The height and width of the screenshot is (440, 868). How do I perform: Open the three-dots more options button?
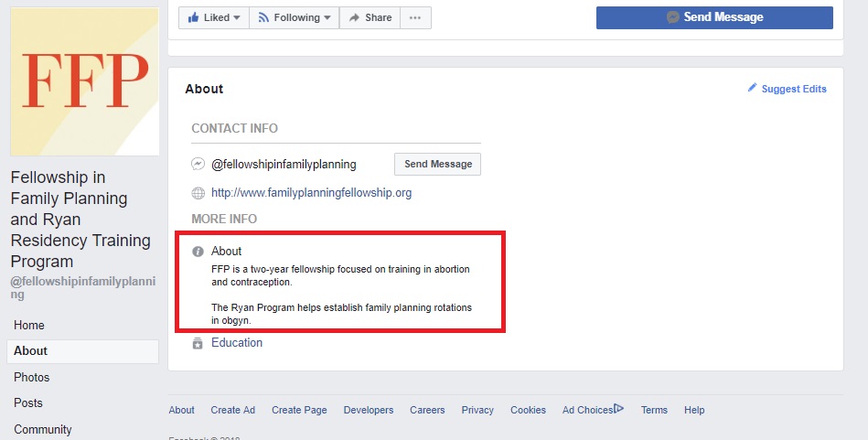[415, 17]
